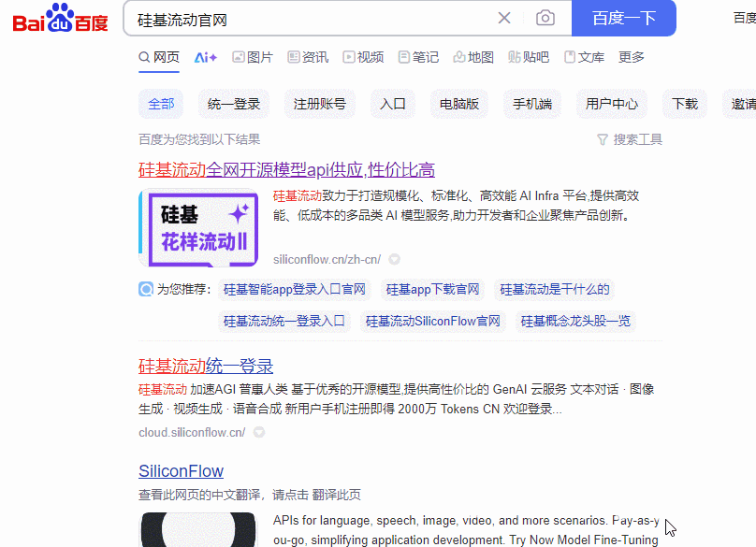Switch to the 视频 tab
This screenshot has width=756, height=547.
(363, 57)
